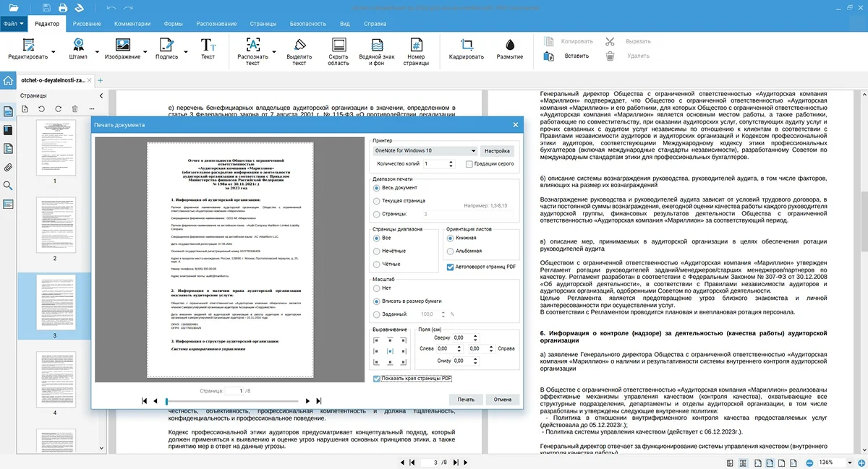Screen dimensions: 868x469
Task: Jump to last page in print preview
Action: pos(319,400)
